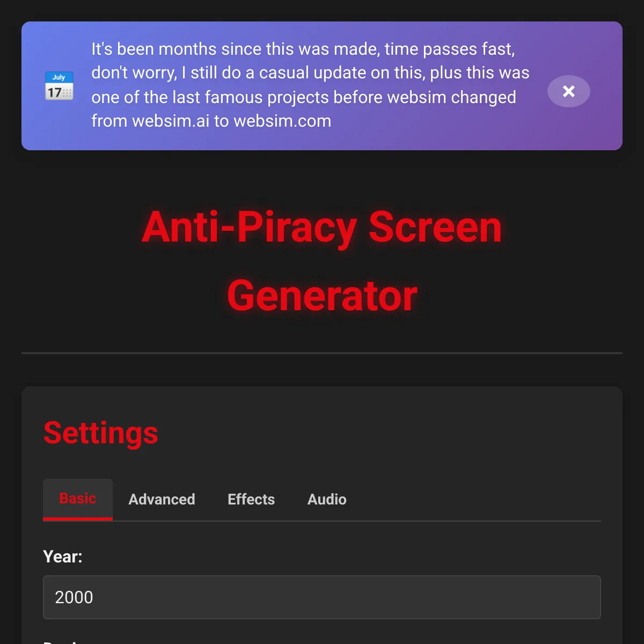
Task: Switch to the Advanced tab
Action: [x=162, y=499]
